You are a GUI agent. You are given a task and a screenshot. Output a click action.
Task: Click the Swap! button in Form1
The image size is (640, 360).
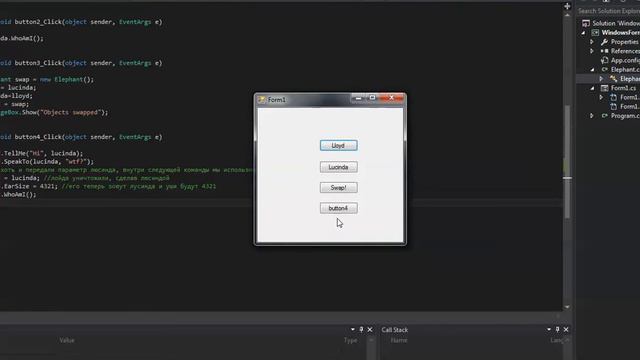pos(338,188)
